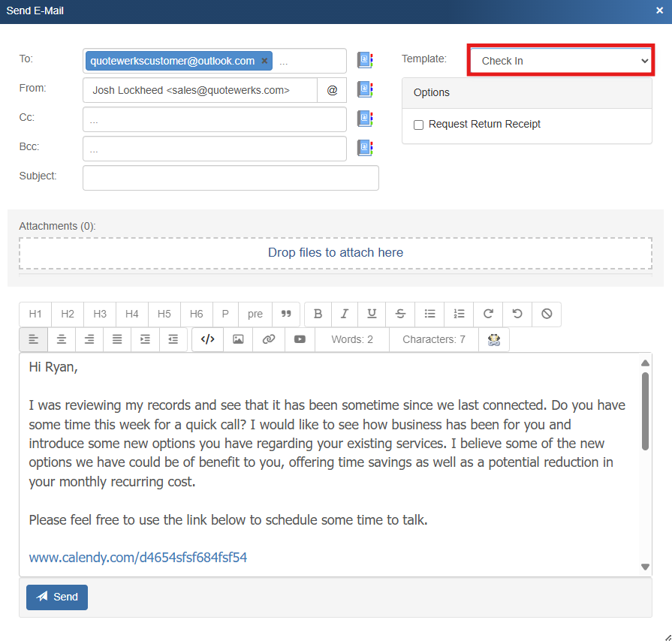The height and width of the screenshot is (641, 672).
Task: Open address book next to To field
Action: tap(365, 61)
